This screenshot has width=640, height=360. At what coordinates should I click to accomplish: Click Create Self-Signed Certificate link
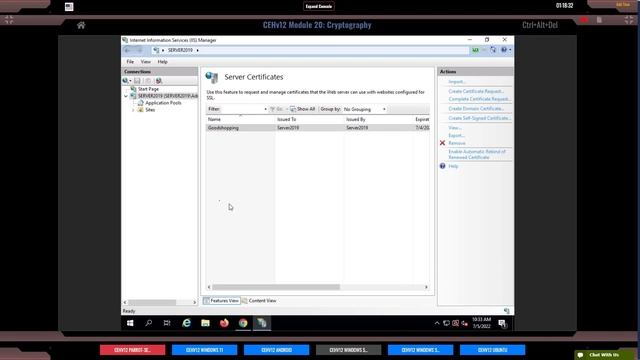point(480,118)
